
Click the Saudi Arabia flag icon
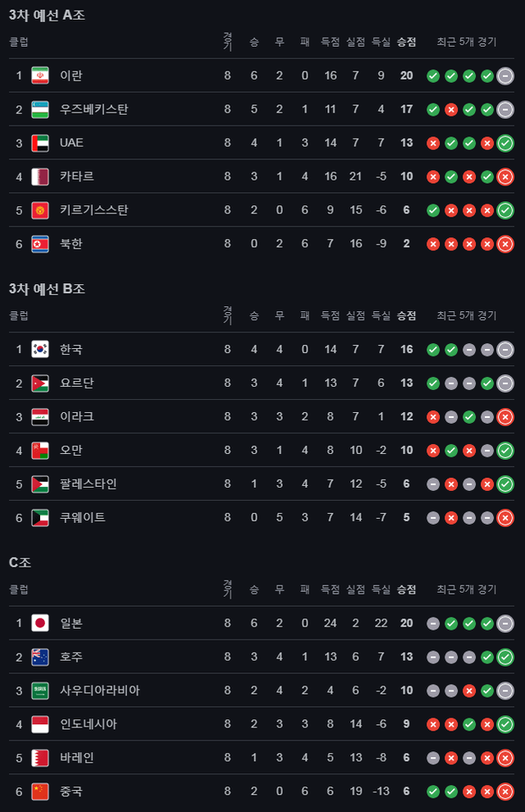click(x=40, y=690)
